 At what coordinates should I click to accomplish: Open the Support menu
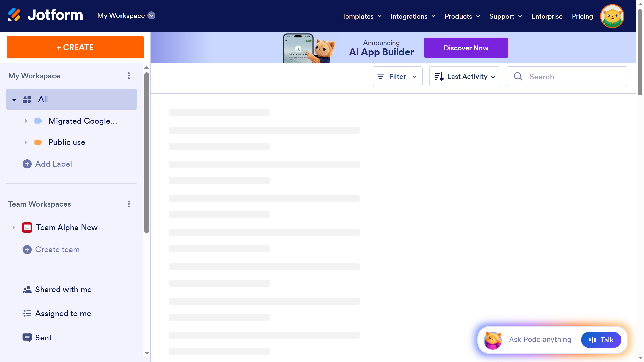tap(506, 16)
